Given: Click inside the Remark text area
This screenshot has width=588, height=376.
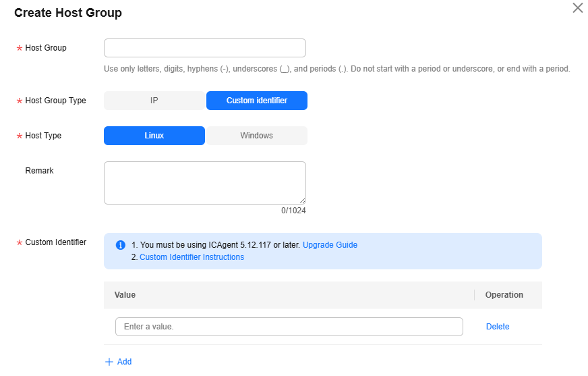Looking at the screenshot, I should [205, 183].
